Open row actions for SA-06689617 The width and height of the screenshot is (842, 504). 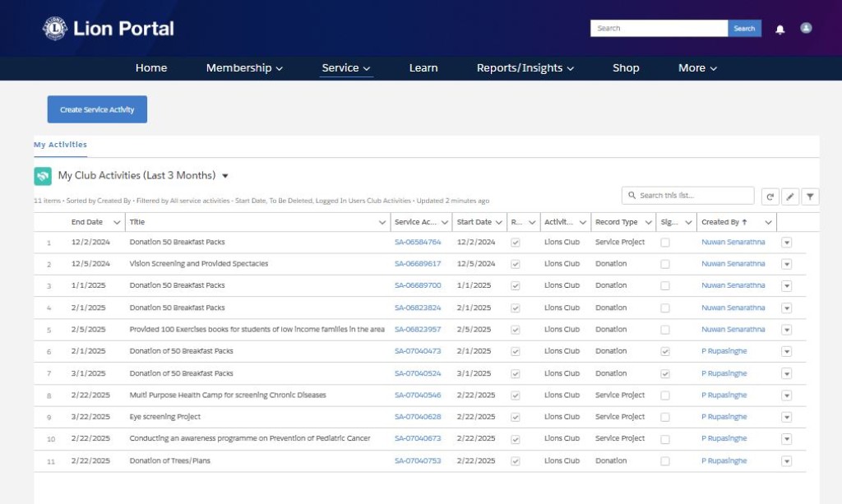click(x=787, y=264)
